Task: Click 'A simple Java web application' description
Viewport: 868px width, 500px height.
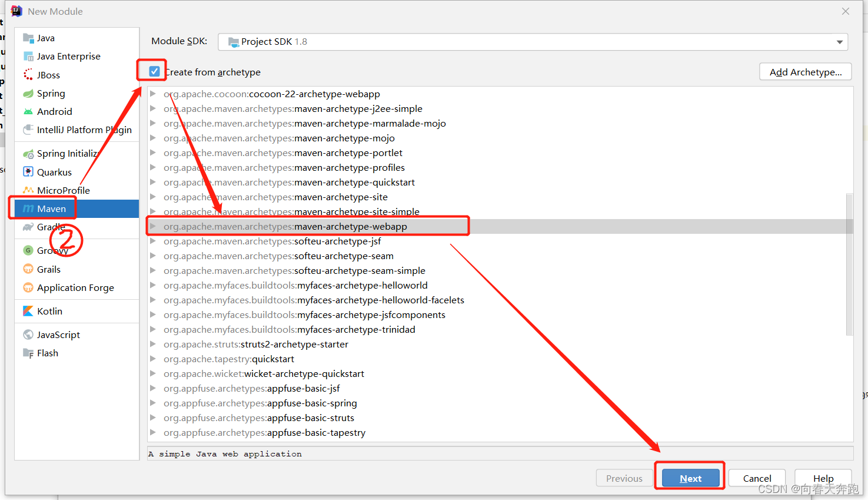Action: tap(225, 454)
